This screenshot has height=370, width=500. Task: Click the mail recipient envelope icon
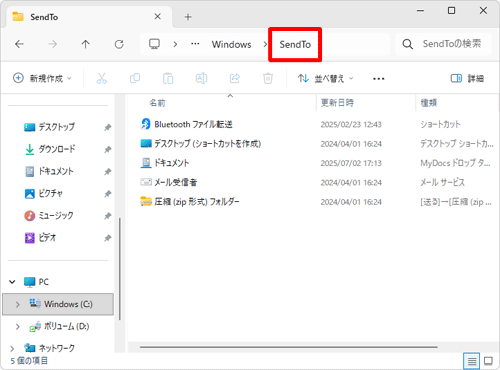coord(146,182)
